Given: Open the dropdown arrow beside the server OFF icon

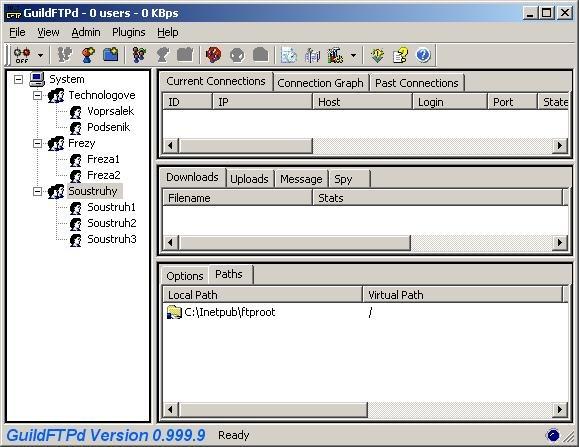Looking at the screenshot, I should pyautogui.click(x=40, y=56).
